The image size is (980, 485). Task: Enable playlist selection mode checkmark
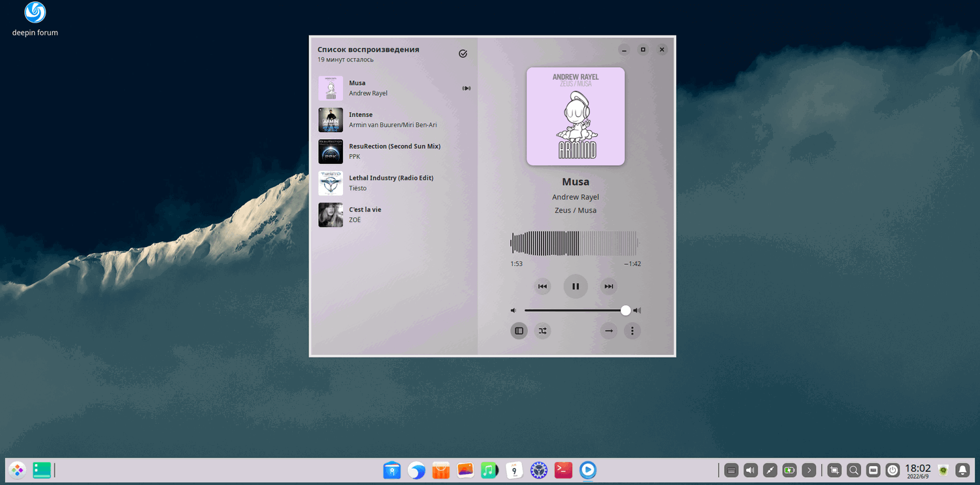[x=463, y=54]
